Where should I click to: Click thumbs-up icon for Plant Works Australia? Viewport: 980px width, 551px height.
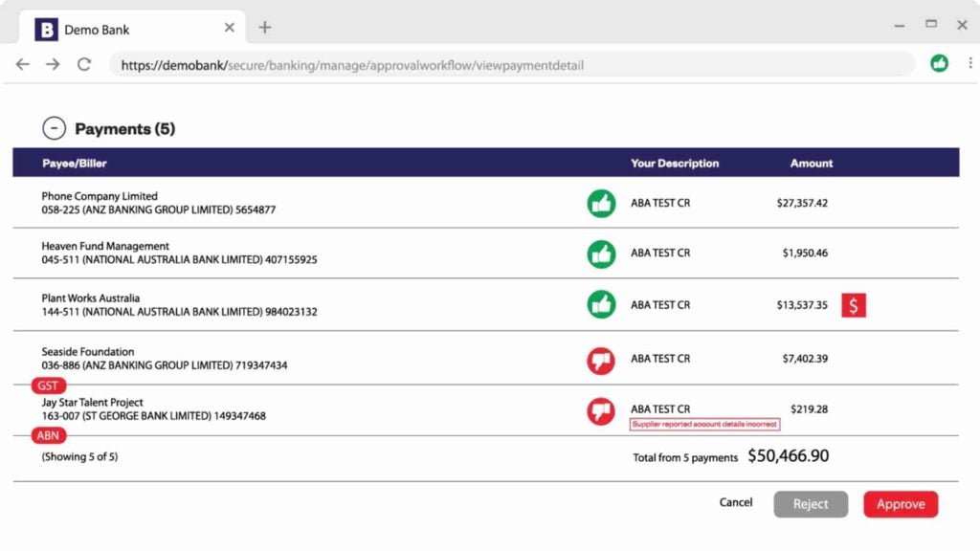[601, 305]
